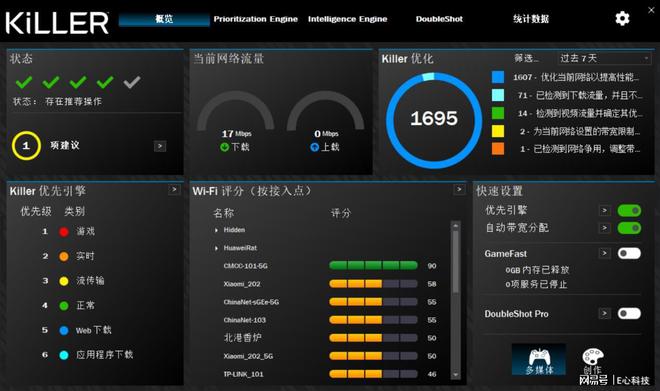This screenshot has height=391, width=660.
Task: Click the Killer logo
Action: tap(57, 23)
